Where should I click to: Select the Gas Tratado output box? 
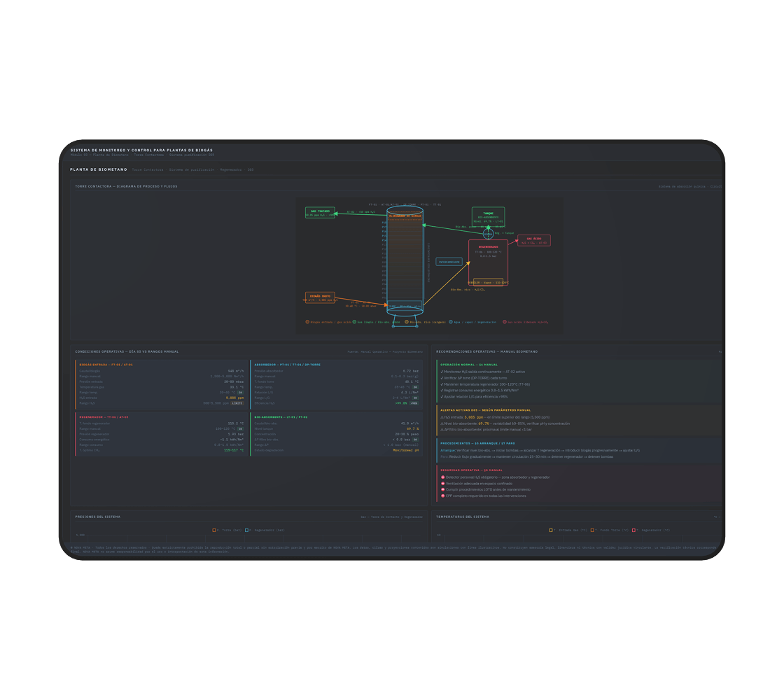click(x=320, y=213)
